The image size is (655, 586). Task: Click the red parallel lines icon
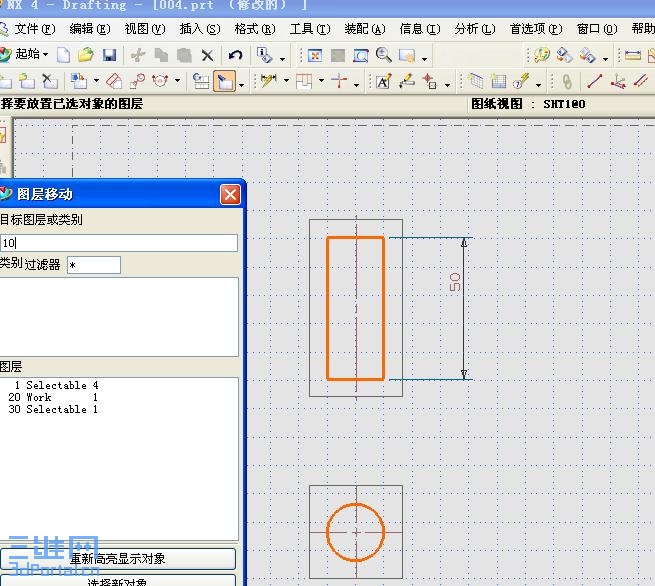tap(640, 81)
